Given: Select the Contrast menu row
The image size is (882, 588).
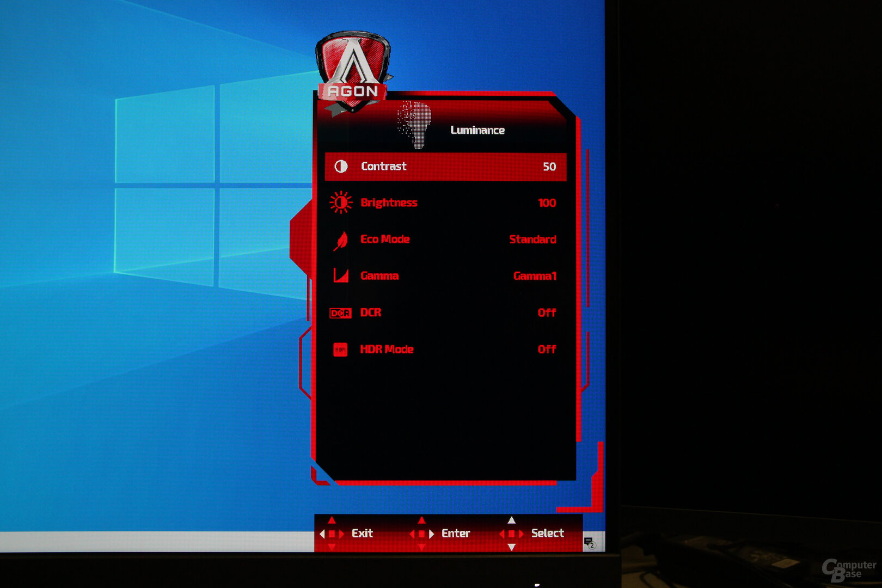Looking at the screenshot, I should 445,167.
